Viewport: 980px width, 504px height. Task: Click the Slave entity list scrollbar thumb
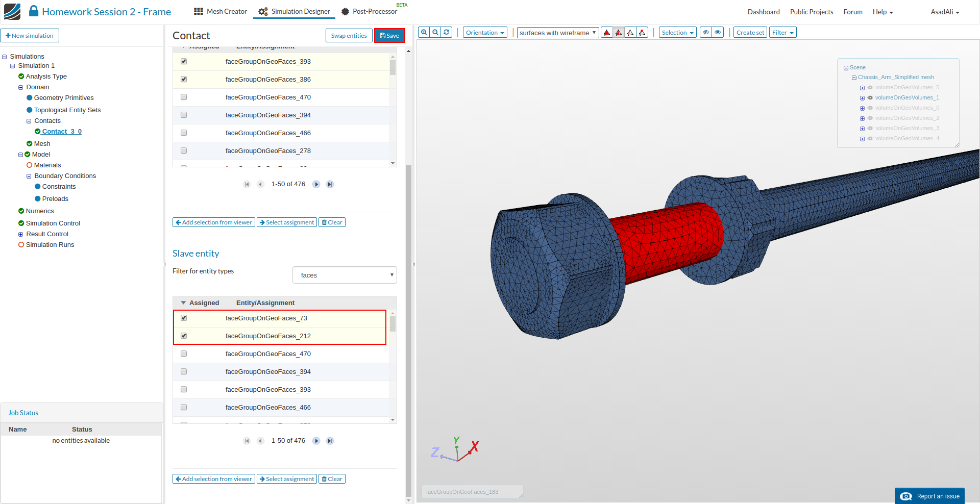pos(393,324)
